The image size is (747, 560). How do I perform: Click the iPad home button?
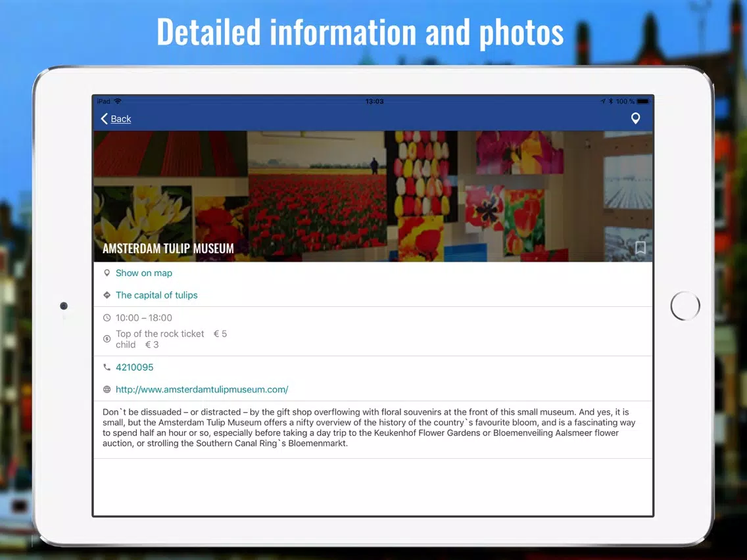(685, 306)
